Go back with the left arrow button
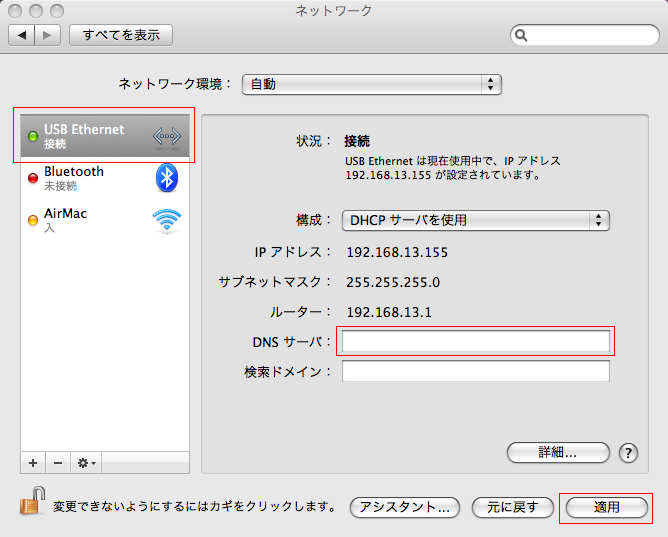Viewport: 668px width, 537px height. click(22, 35)
